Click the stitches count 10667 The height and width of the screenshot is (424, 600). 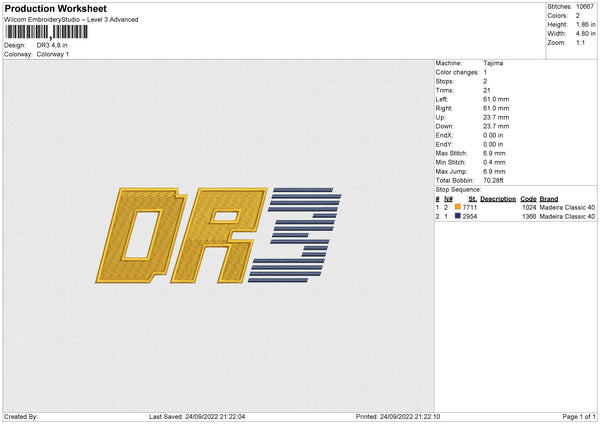pos(585,7)
